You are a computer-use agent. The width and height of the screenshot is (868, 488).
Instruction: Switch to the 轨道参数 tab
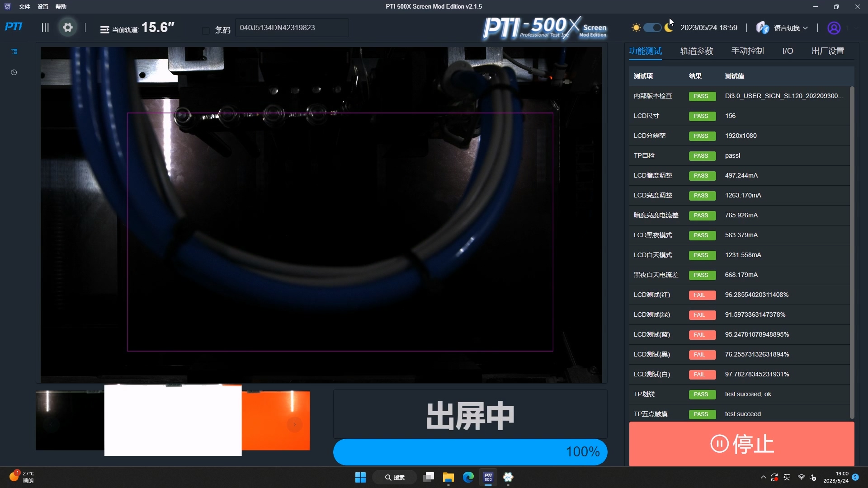coord(696,51)
